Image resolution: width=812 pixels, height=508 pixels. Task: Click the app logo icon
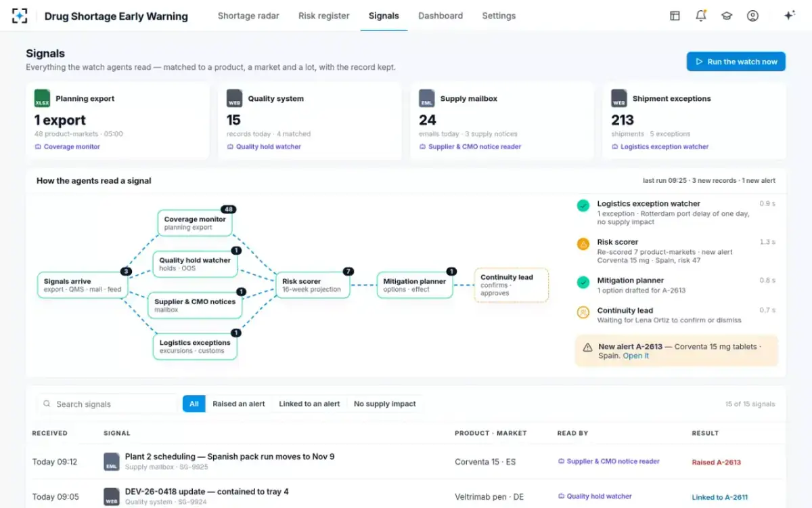pos(20,16)
